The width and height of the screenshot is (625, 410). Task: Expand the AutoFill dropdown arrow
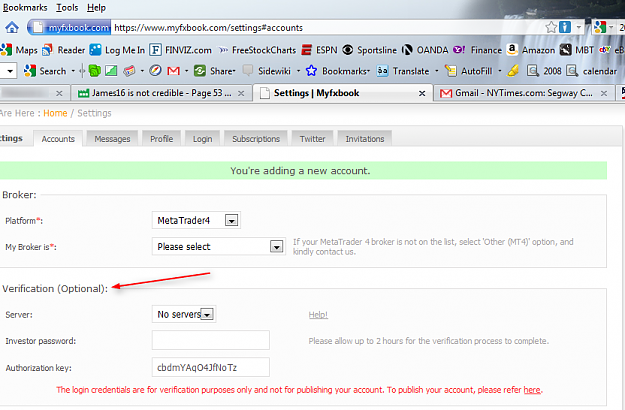coord(499,71)
